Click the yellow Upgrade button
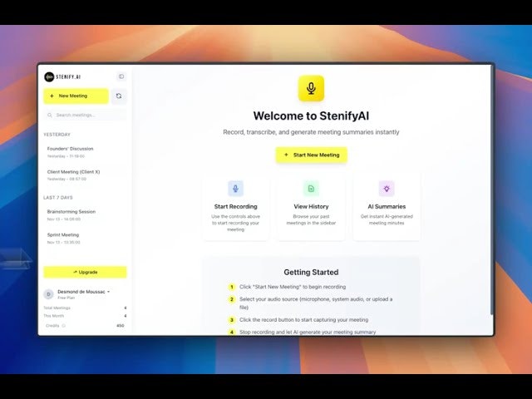Viewport: 532px width, 399px height. (x=85, y=272)
